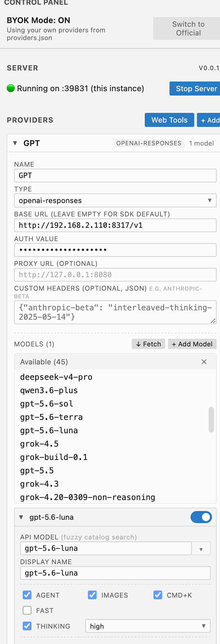Select grok-4.5 from available models
The width and height of the screenshot is (220, 644).
click(x=115, y=444)
